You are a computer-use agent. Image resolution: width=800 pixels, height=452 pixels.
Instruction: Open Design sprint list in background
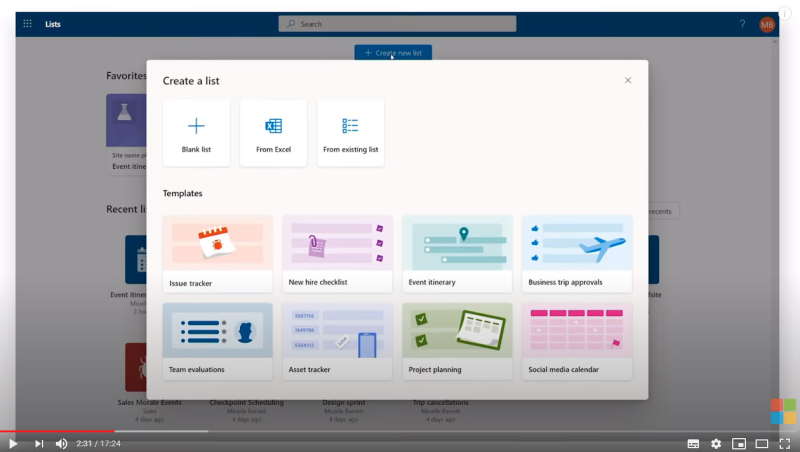(343, 402)
